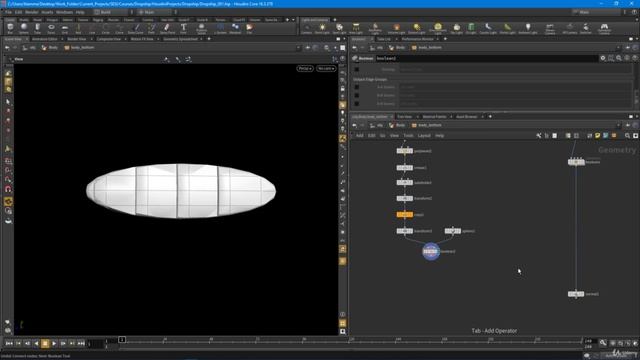
Task: Open the File menu
Action: coord(8,12)
